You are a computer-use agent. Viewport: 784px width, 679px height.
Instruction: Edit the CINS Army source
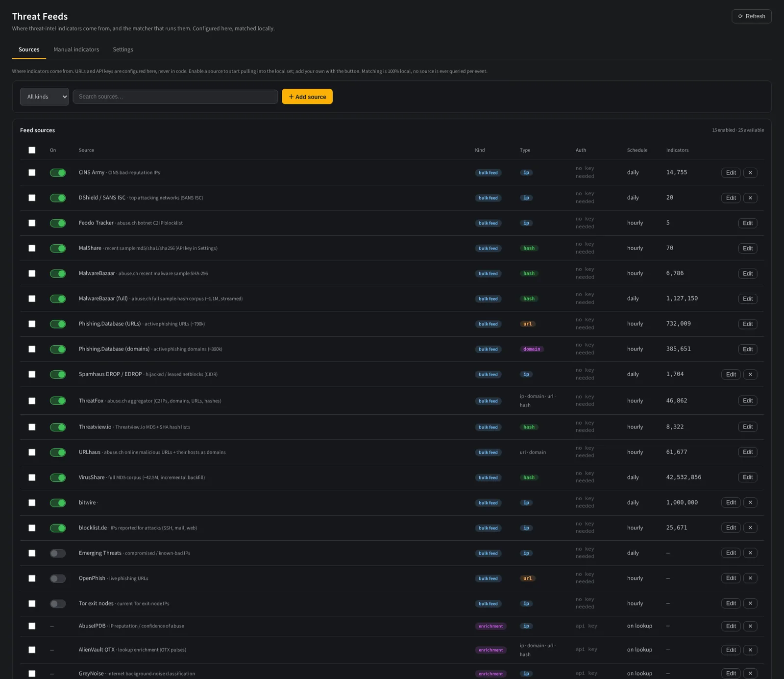(731, 173)
